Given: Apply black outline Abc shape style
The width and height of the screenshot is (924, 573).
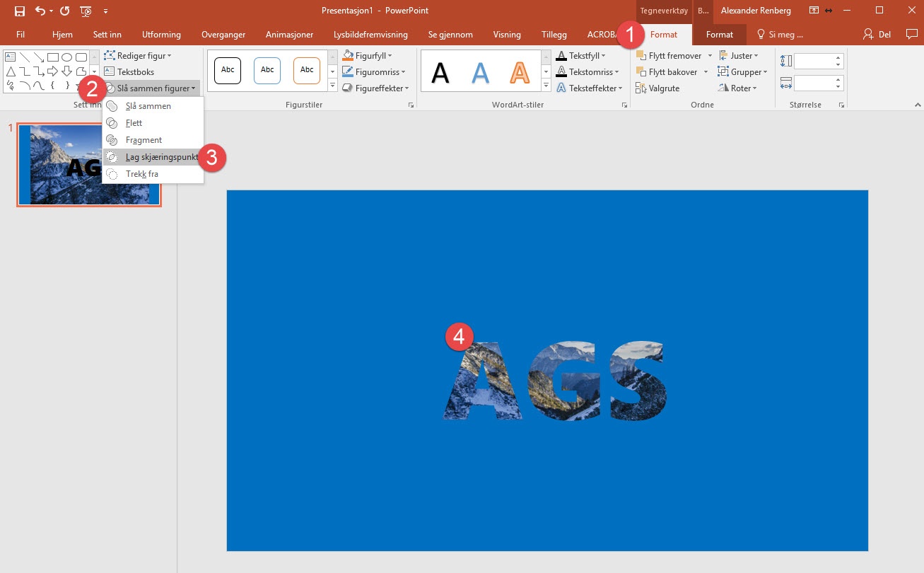Looking at the screenshot, I should [x=228, y=70].
